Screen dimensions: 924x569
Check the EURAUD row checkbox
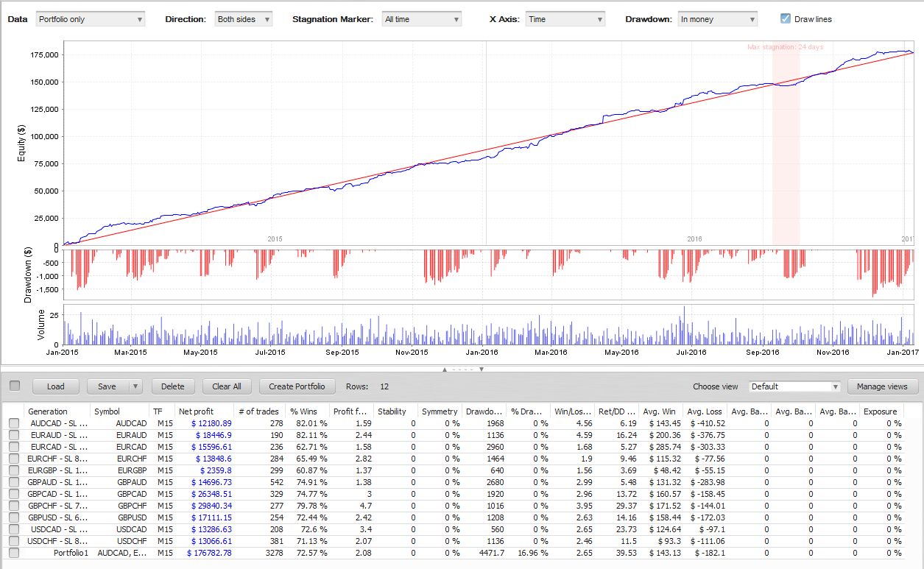coord(14,435)
